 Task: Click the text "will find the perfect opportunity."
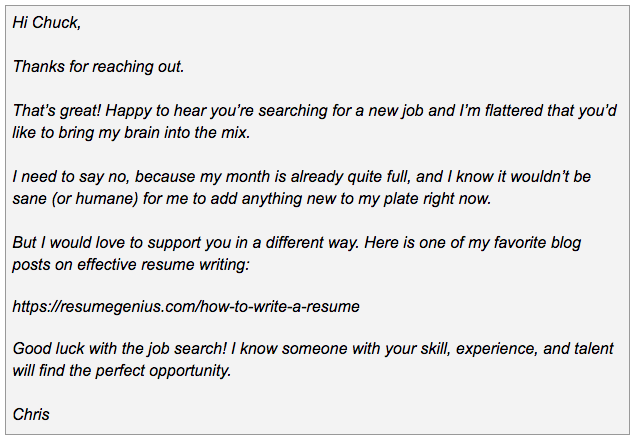[x=122, y=370]
